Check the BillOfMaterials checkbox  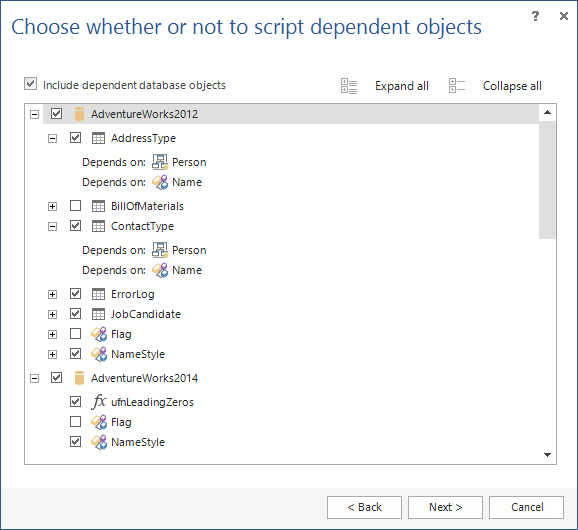(76, 205)
